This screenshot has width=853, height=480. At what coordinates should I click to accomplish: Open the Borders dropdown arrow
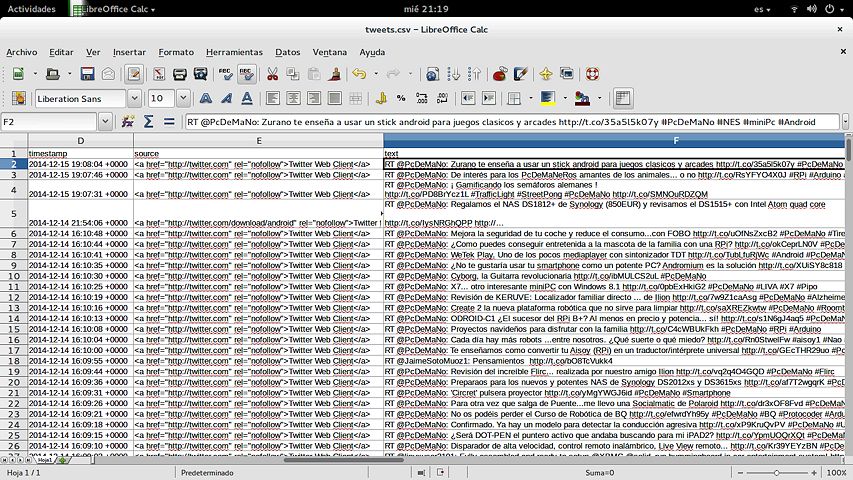[x=530, y=99]
